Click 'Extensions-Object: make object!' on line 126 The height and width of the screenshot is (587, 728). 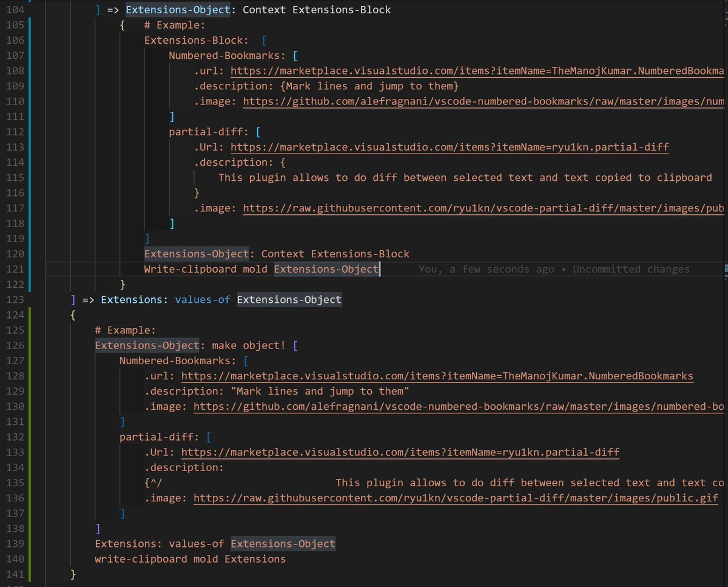tap(190, 345)
